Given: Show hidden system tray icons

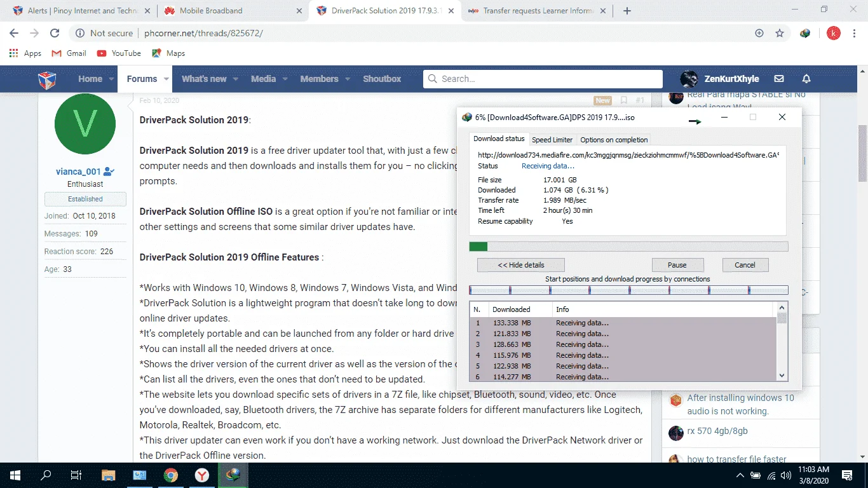Looking at the screenshot, I should [x=740, y=475].
